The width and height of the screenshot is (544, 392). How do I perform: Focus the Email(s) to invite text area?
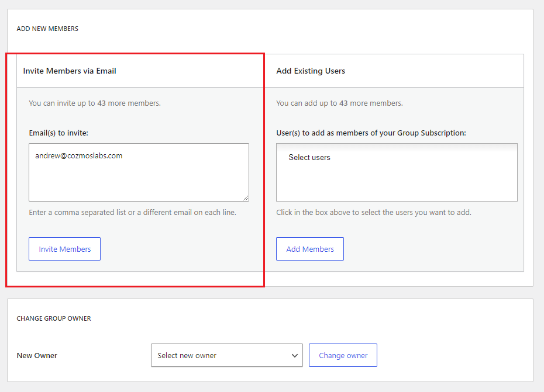(139, 172)
